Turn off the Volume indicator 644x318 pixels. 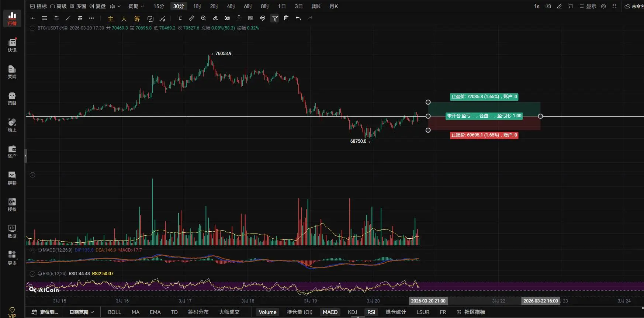pyautogui.click(x=267, y=312)
